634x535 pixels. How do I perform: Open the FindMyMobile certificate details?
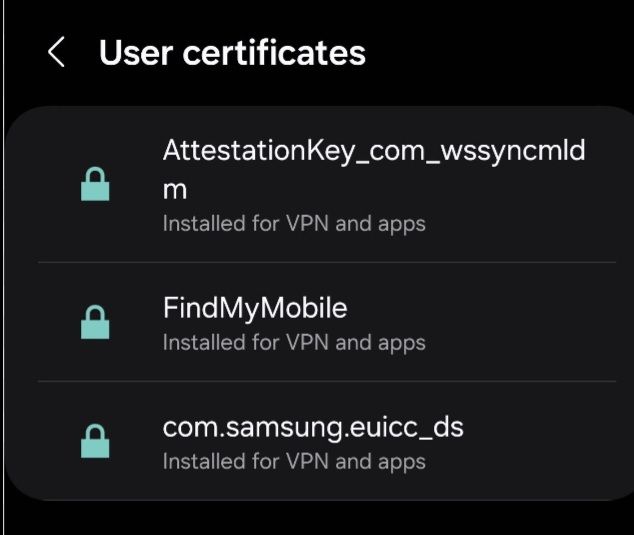coord(327,322)
